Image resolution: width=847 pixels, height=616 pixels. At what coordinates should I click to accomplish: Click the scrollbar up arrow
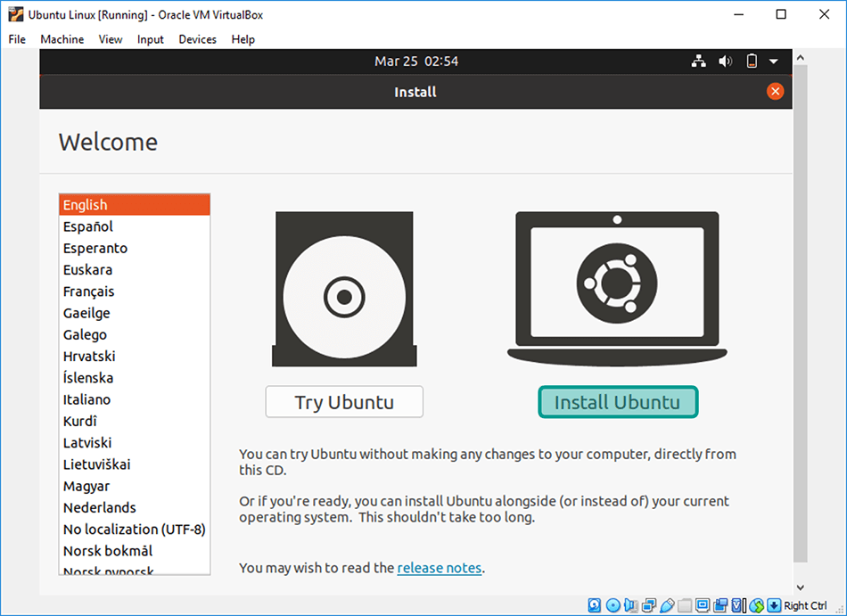click(x=801, y=57)
